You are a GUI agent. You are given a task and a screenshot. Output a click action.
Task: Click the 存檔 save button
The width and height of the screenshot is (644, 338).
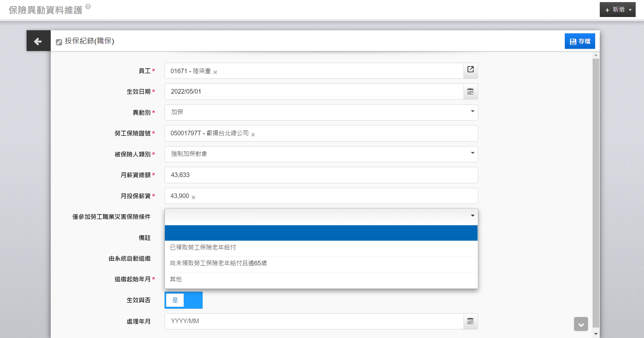[580, 41]
